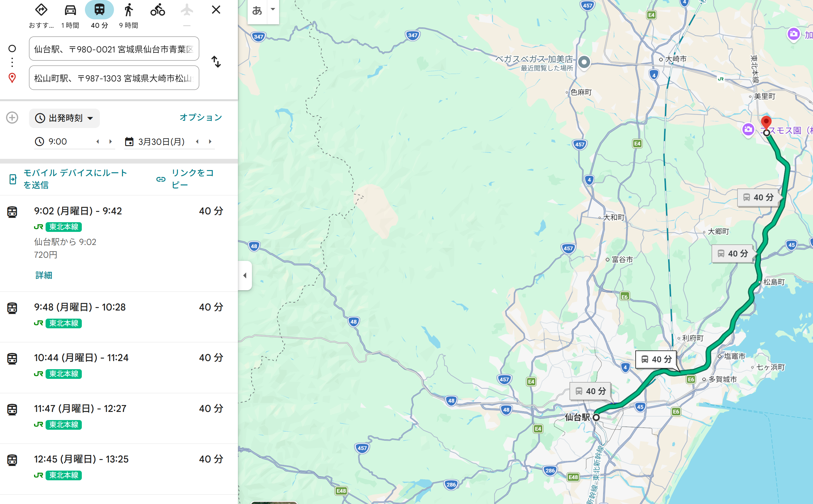Click the 仙台駅 origin input field
Screen dimensions: 813x504
(114, 49)
